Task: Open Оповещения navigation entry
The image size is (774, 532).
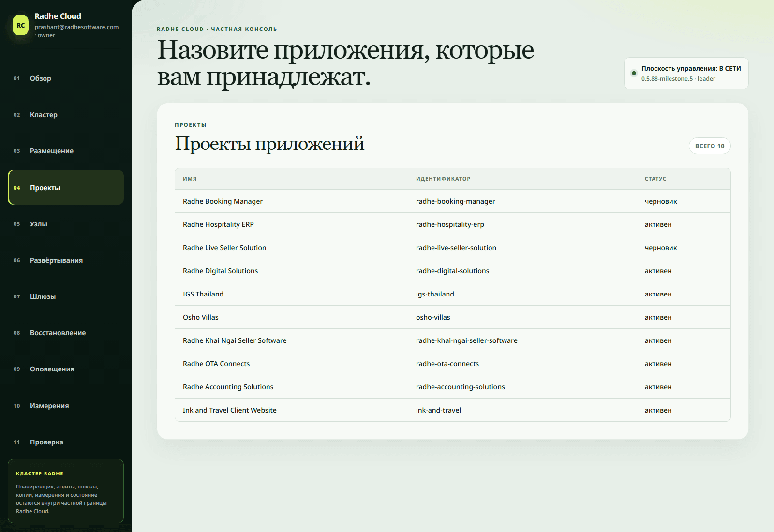Action: click(x=66, y=369)
